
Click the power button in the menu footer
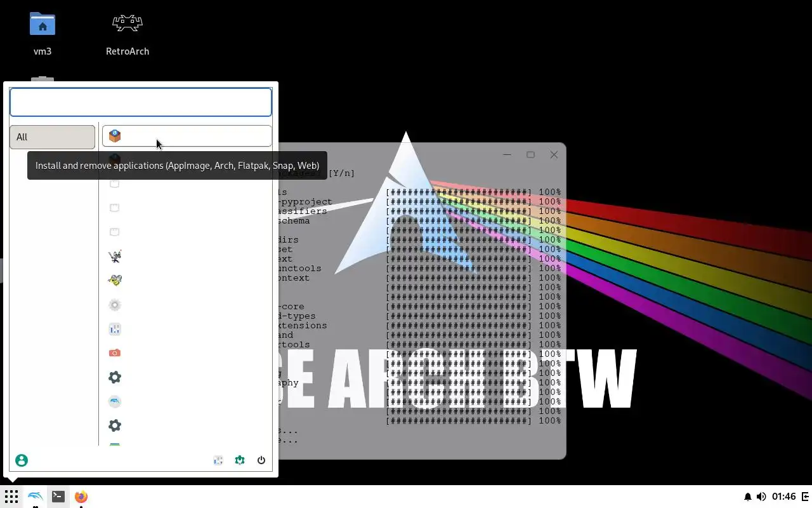[x=261, y=460]
